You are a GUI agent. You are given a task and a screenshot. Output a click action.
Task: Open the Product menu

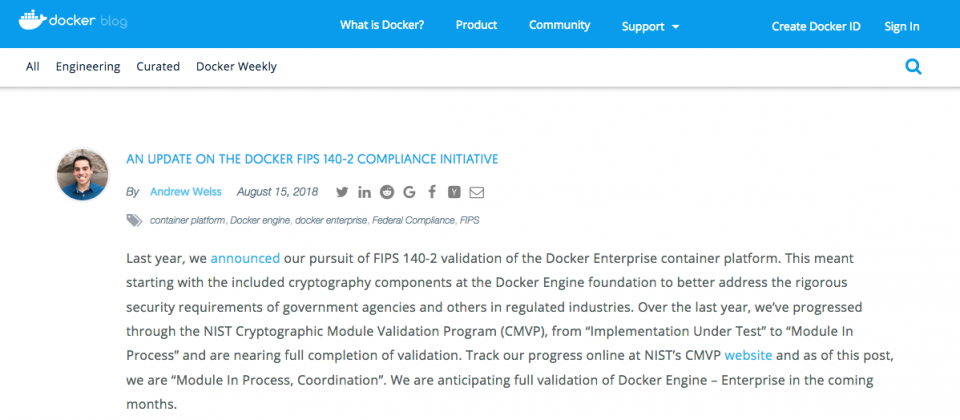pyautogui.click(x=476, y=25)
